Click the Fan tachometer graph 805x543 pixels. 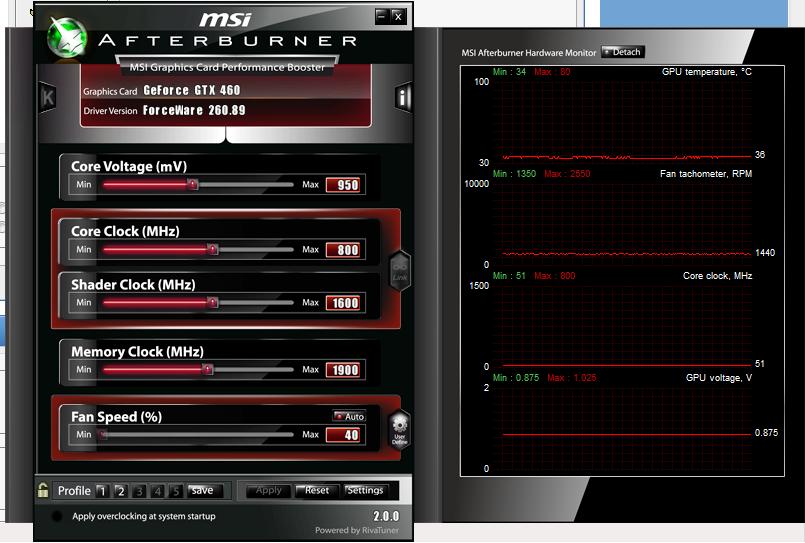(622, 222)
